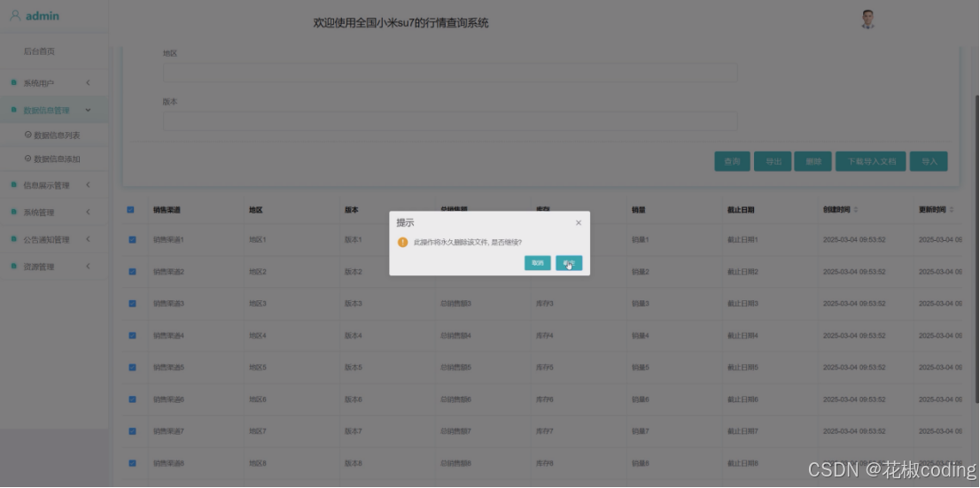Image resolution: width=980 pixels, height=488 pixels.
Task: Click cell 截止日期3 in the table
Action: pyautogui.click(x=743, y=303)
